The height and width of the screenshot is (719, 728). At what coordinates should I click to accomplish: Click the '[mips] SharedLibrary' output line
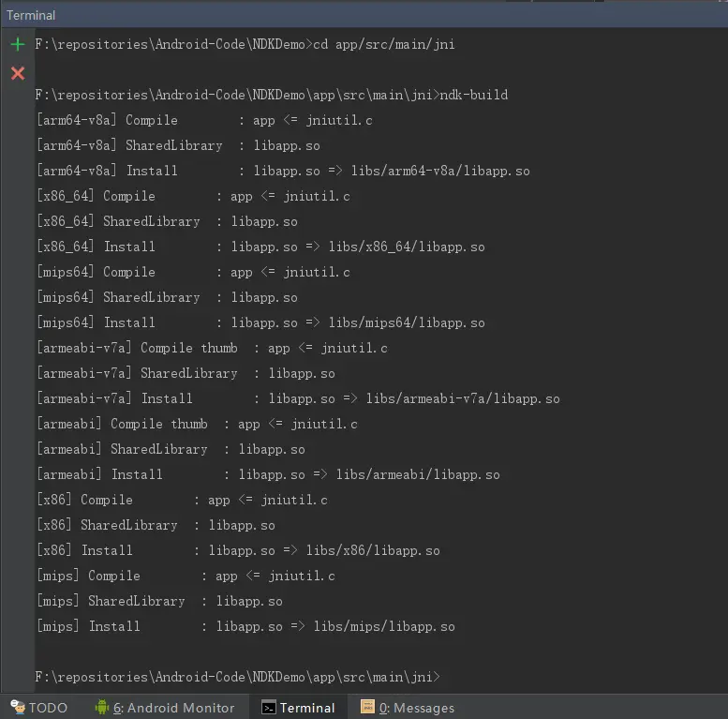(159, 602)
